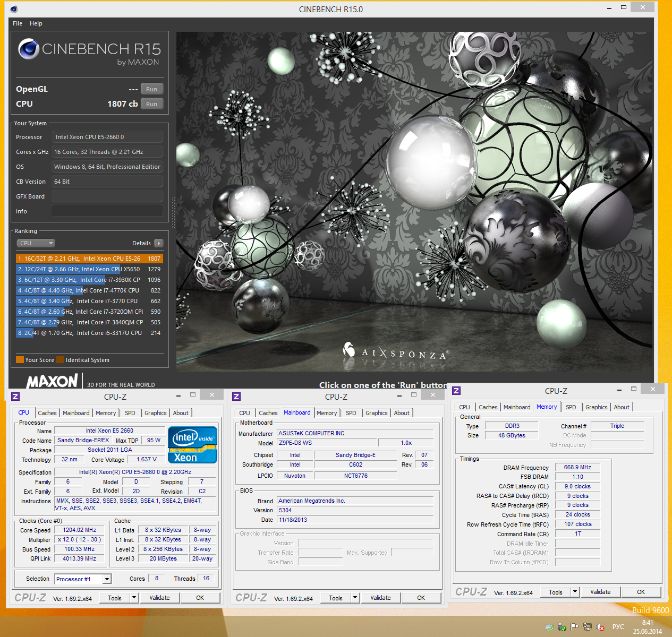Click DRAM Frequency value 668.9 MHz
This screenshot has width=672, height=637.
577,467
